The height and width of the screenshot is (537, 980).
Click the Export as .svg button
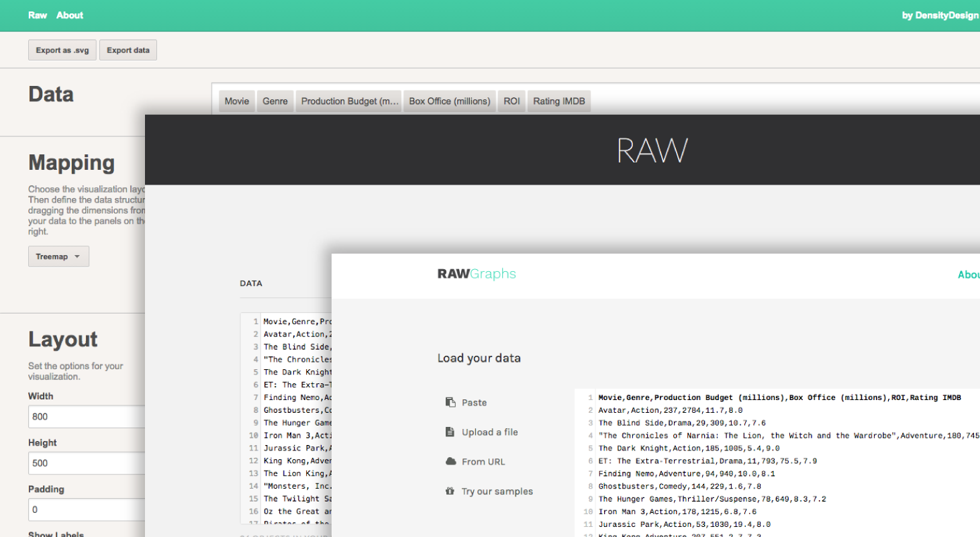62,50
